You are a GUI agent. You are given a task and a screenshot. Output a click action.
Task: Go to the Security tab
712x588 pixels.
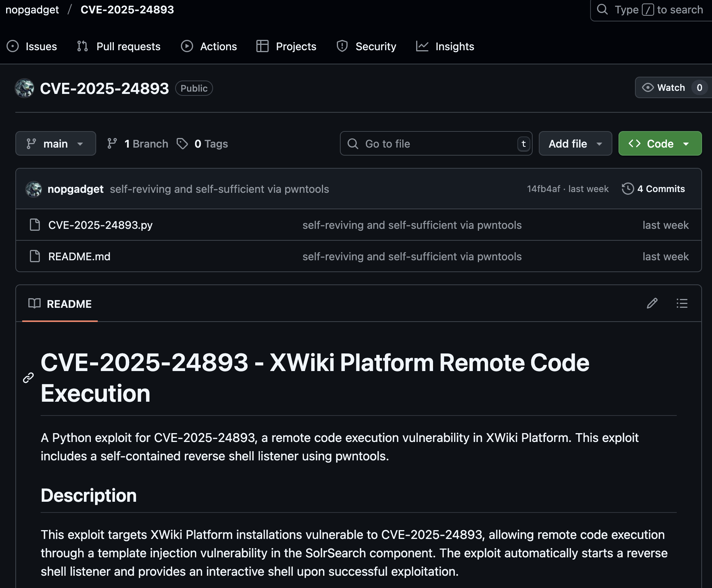click(366, 46)
